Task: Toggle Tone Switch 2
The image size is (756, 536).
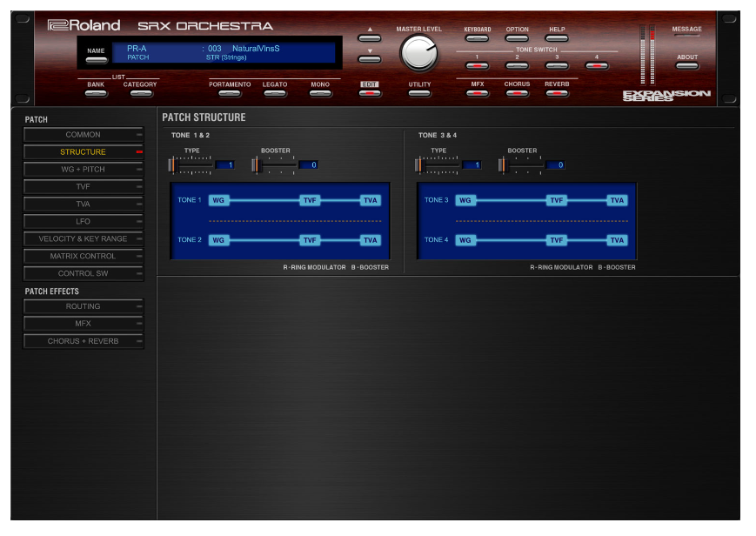Action: (517, 65)
